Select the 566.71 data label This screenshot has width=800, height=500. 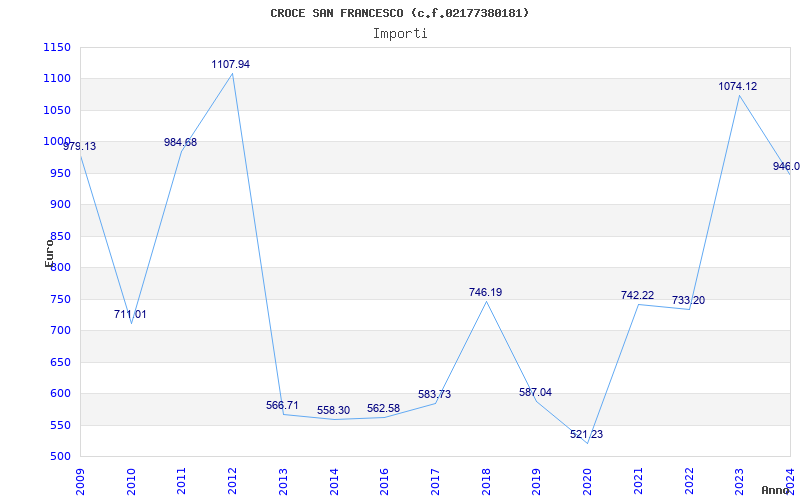(x=282, y=406)
